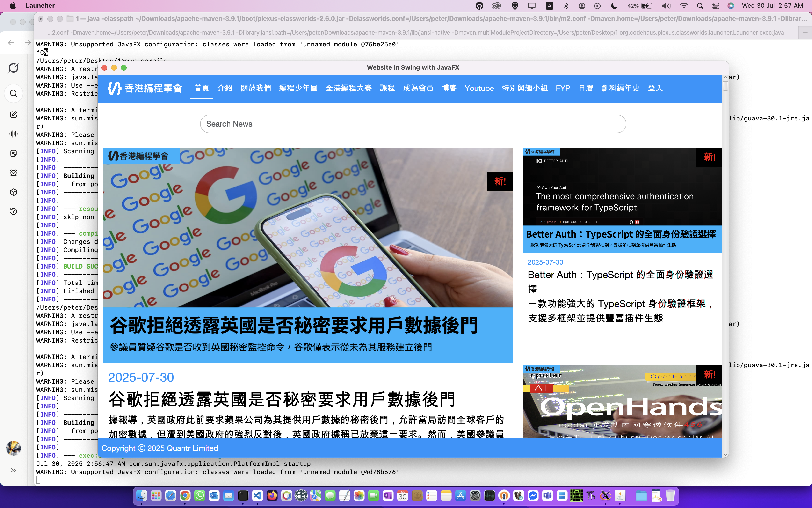
Task: Click the date and time in menu bar
Action: click(x=772, y=6)
